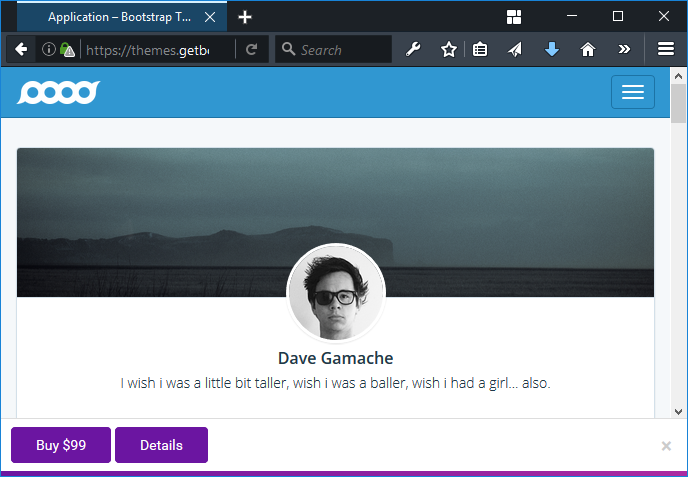Click the bio text about being taller
The image size is (688, 477).
pyautogui.click(x=335, y=383)
